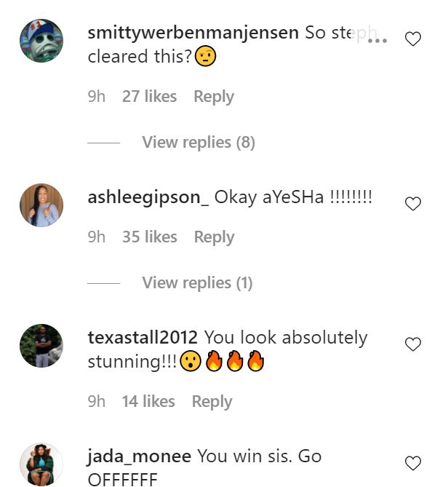
Task: Open smittywerbenmanjensen's profile picture
Action: (41, 41)
